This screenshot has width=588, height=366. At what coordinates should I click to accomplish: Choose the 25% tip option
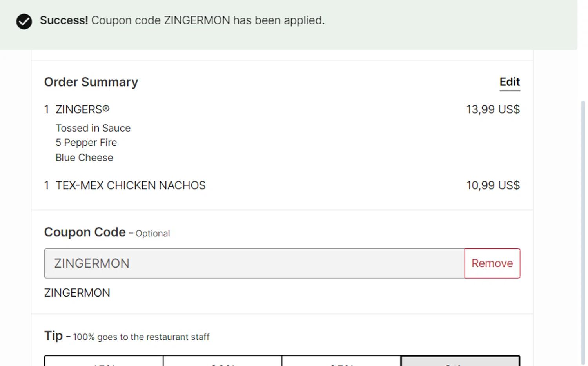click(341, 361)
